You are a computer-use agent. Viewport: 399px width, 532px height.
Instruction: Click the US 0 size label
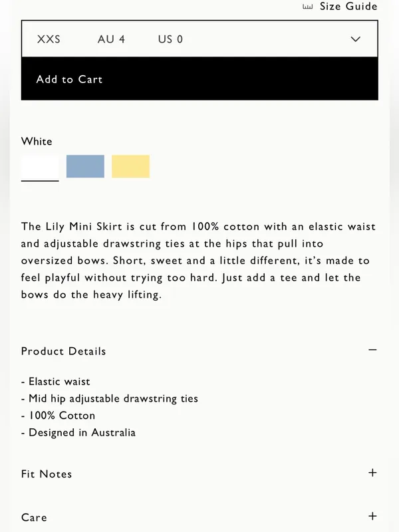click(x=170, y=39)
